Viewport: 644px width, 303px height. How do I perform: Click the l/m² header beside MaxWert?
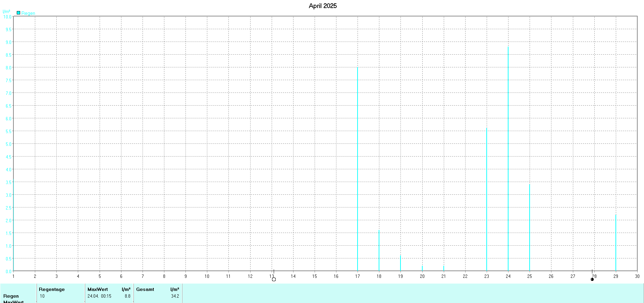(x=126, y=289)
